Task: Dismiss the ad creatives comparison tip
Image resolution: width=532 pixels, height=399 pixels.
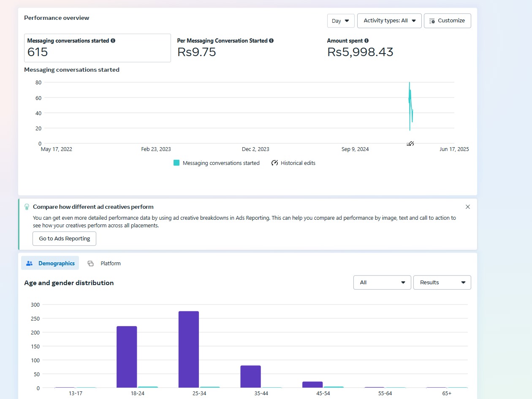Action: tap(467, 207)
